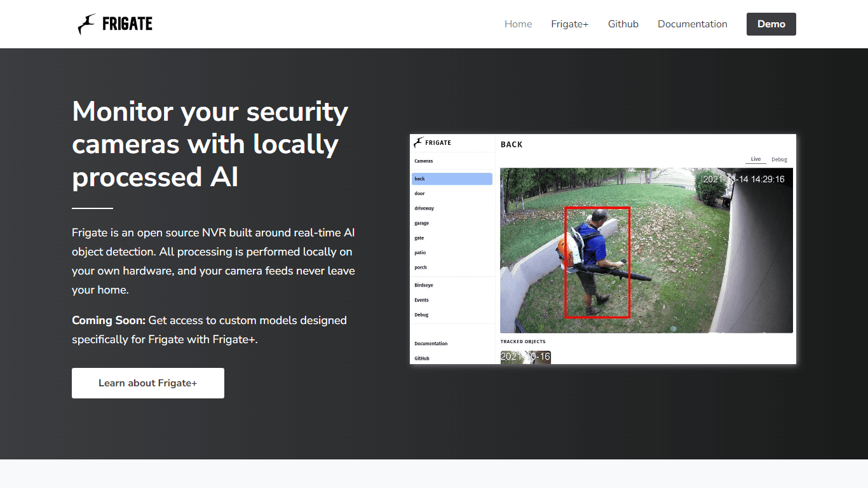Click the small Frigate logo inside the demo screenshot
The height and width of the screenshot is (488, 868).
coord(418,142)
